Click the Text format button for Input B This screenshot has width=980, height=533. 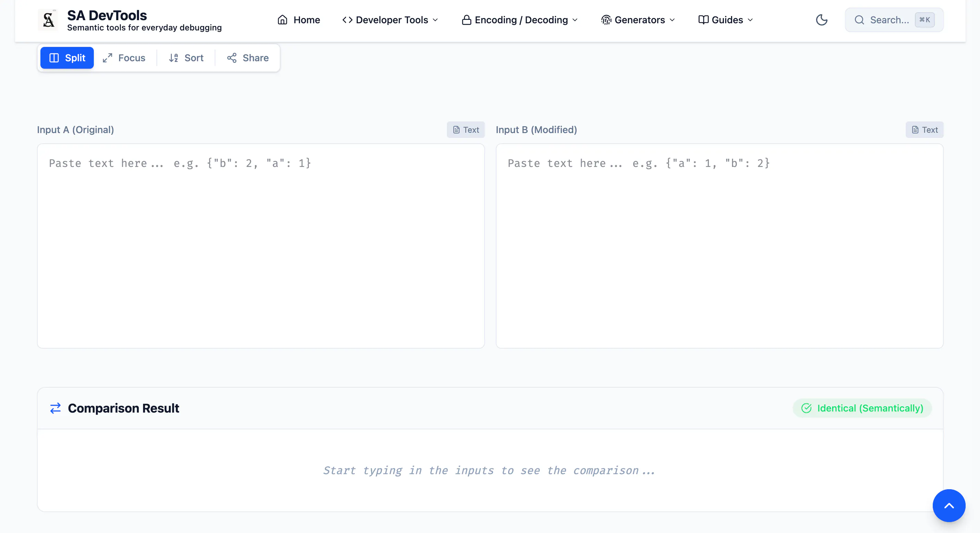click(x=925, y=130)
